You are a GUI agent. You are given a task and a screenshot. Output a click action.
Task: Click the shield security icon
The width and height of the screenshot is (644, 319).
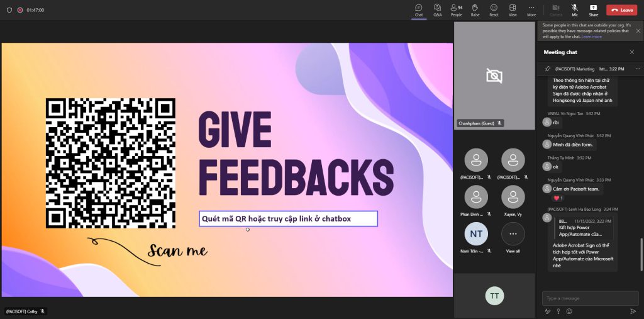tap(9, 10)
